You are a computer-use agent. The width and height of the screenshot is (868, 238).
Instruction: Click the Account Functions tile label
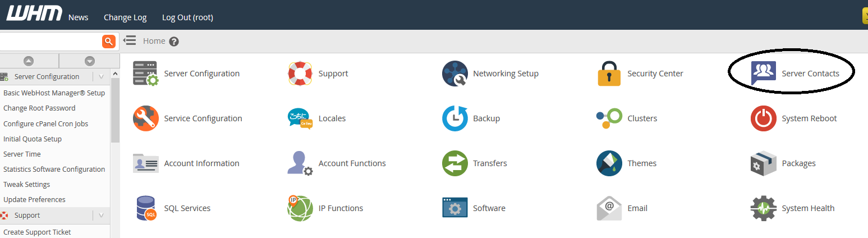pyautogui.click(x=352, y=163)
